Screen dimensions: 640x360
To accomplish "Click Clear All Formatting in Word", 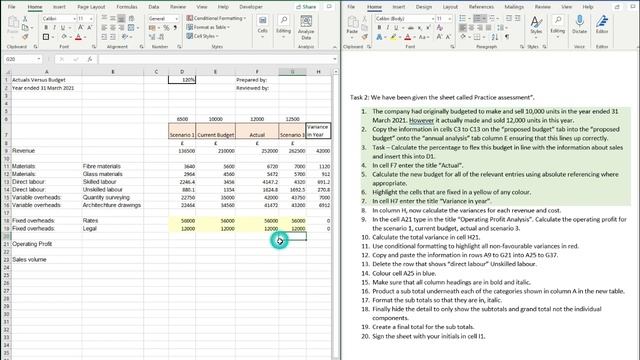I will point(440,27).
